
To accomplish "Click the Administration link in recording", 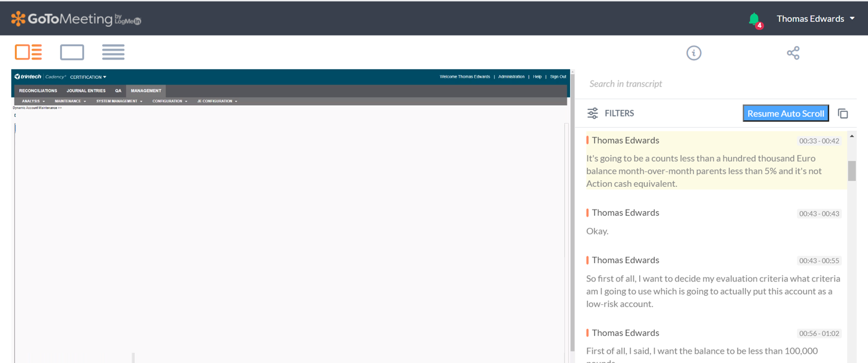I will click(511, 77).
